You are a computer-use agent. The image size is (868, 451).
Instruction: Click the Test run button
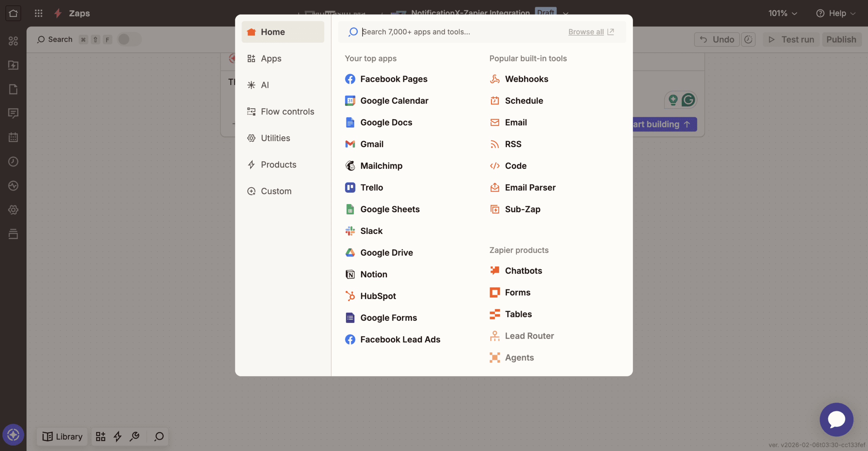(x=791, y=39)
